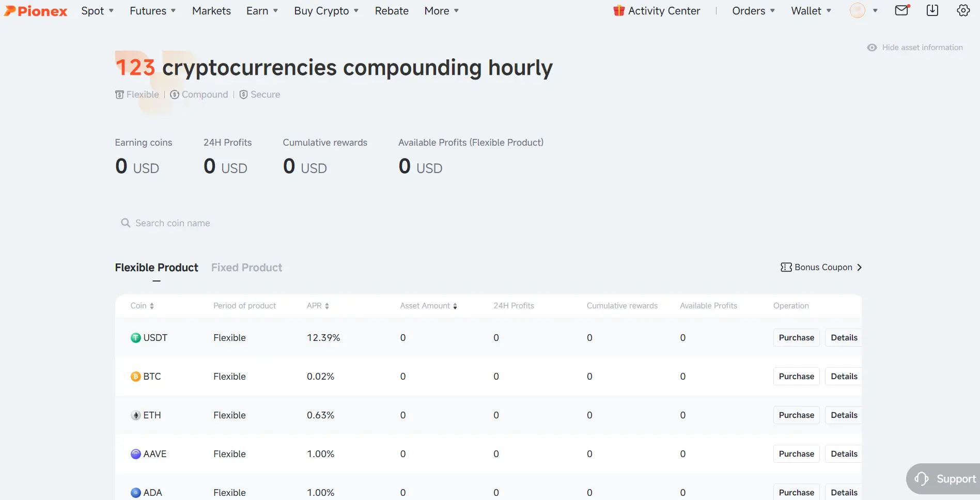This screenshot has height=500, width=980.
Task: Open the Markets page
Action: pyautogui.click(x=211, y=11)
